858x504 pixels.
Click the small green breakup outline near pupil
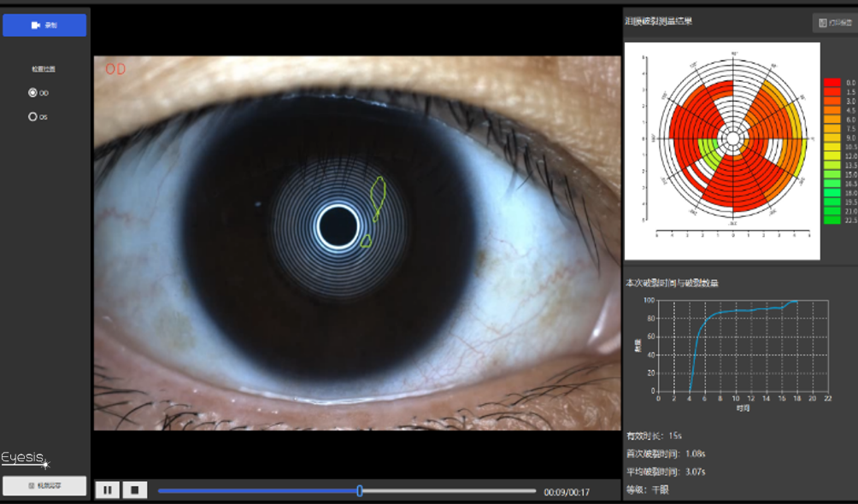tap(366, 241)
